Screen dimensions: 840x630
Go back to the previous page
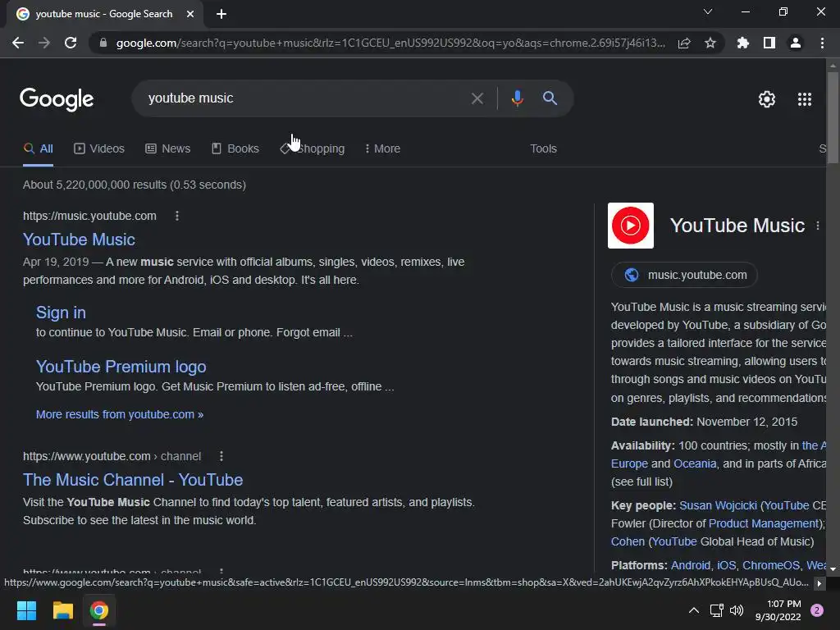pos(18,43)
